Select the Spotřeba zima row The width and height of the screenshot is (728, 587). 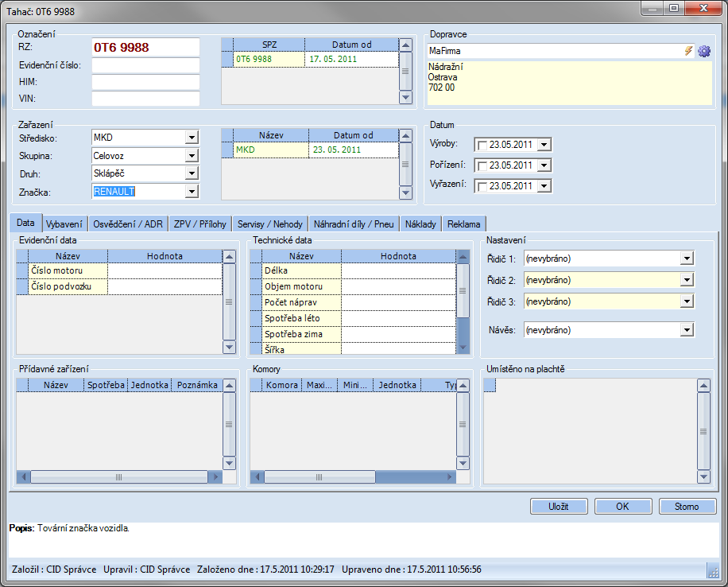[x=353, y=334]
